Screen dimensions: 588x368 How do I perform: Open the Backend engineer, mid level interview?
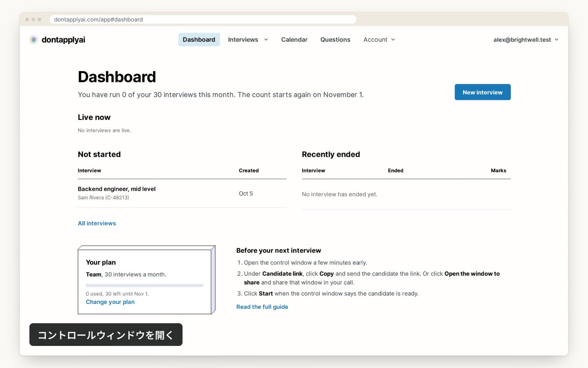pyautogui.click(x=116, y=189)
